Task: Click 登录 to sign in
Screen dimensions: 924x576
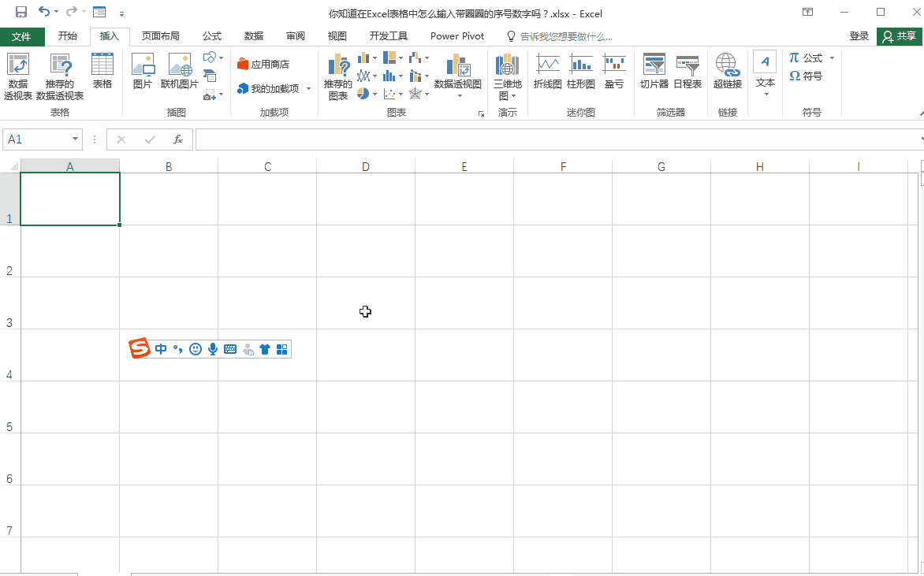Action: pos(859,36)
